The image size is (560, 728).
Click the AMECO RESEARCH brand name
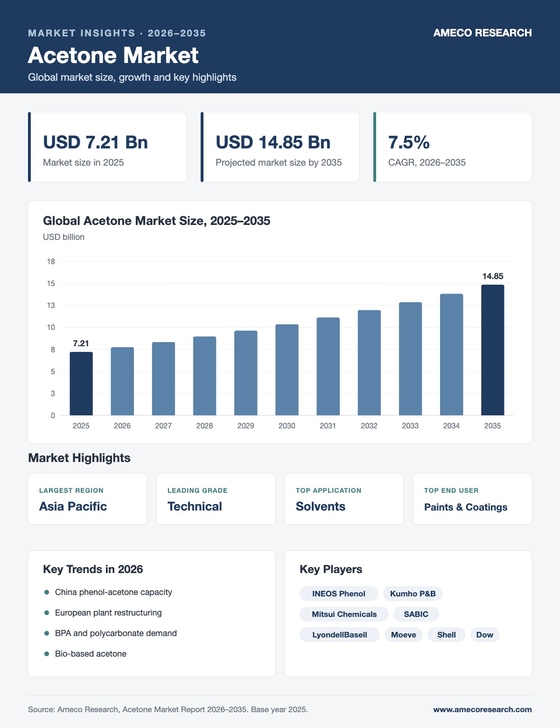click(483, 33)
